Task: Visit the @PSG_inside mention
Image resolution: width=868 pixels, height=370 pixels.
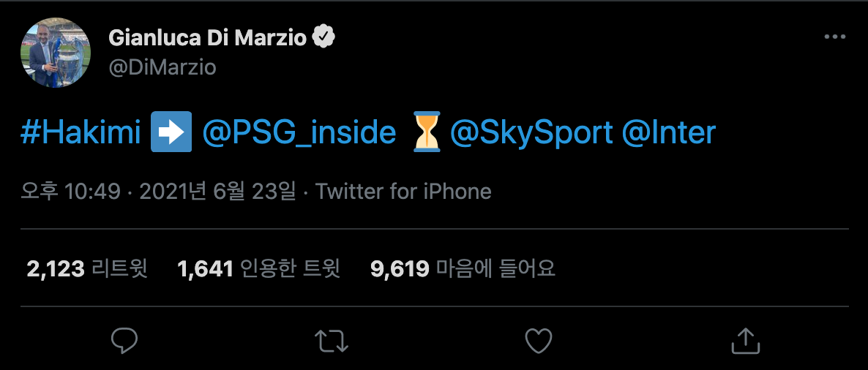Action: coord(299,134)
